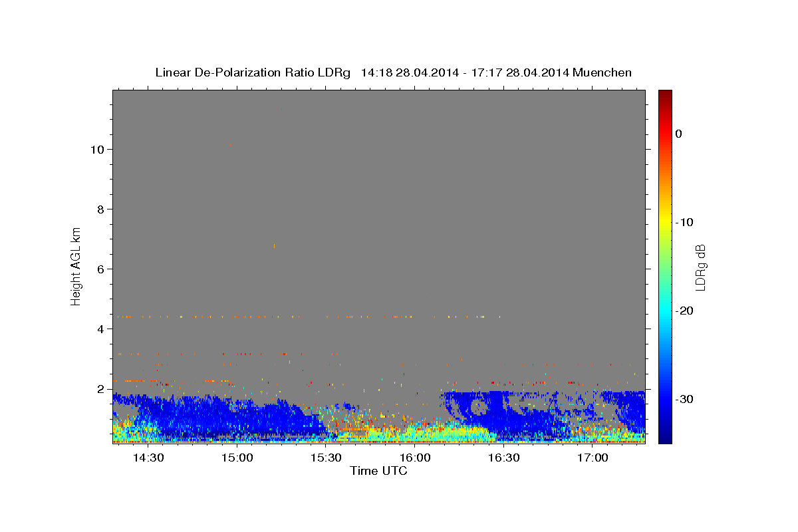Click the height tick label 8
The height and width of the screenshot is (532, 798).
click(100, 209)
